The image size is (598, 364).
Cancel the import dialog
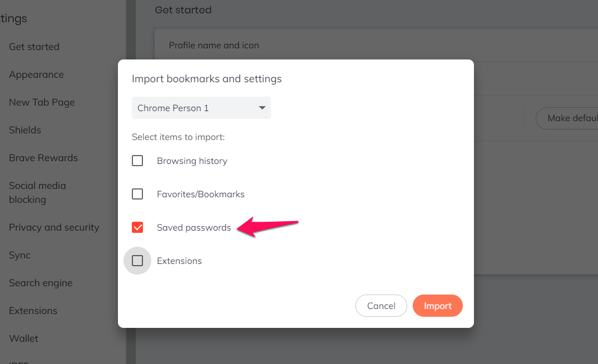click(x=381, y=306)
